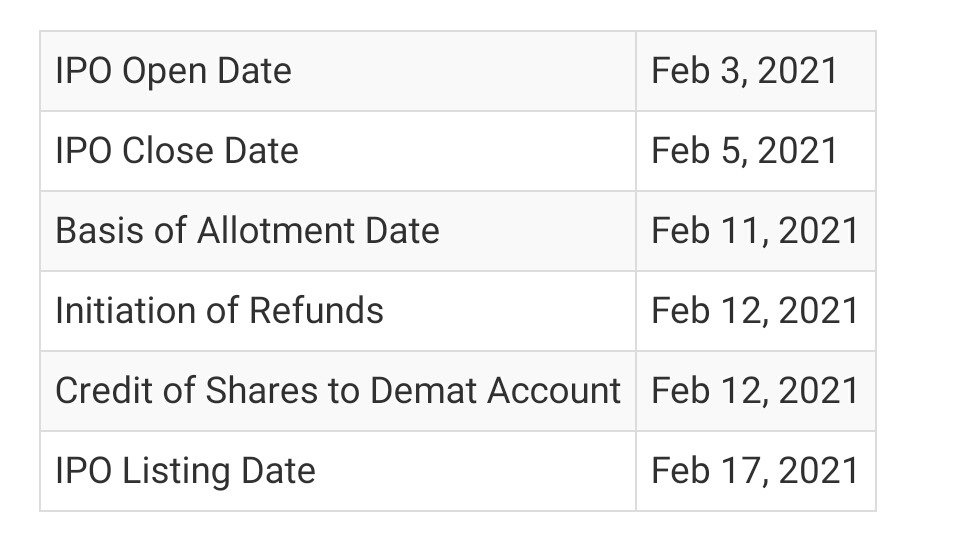Select the Initiation of Refunds label

(219, 310)
